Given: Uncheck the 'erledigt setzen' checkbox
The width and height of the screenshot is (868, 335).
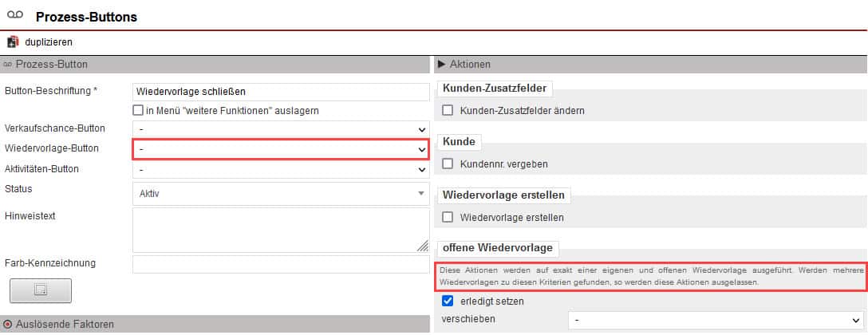Looking at the screenshot, I should click(x=448, y=301).
